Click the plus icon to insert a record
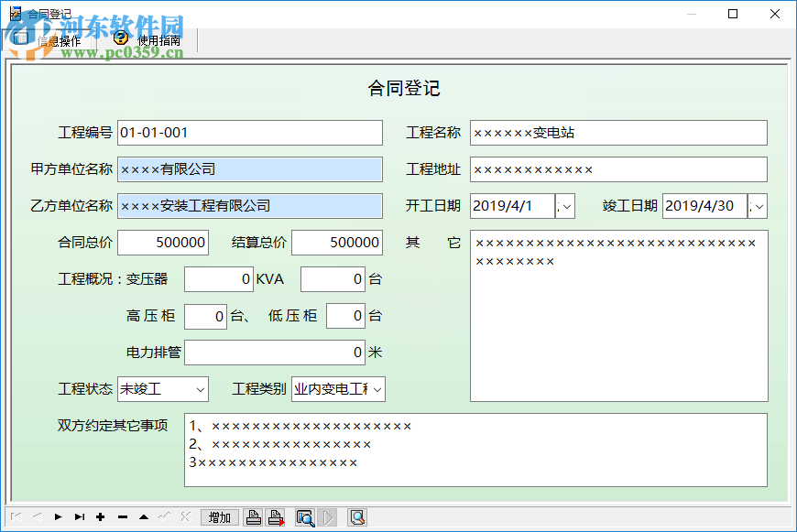 pyautogui.click(x=100, y=517)
